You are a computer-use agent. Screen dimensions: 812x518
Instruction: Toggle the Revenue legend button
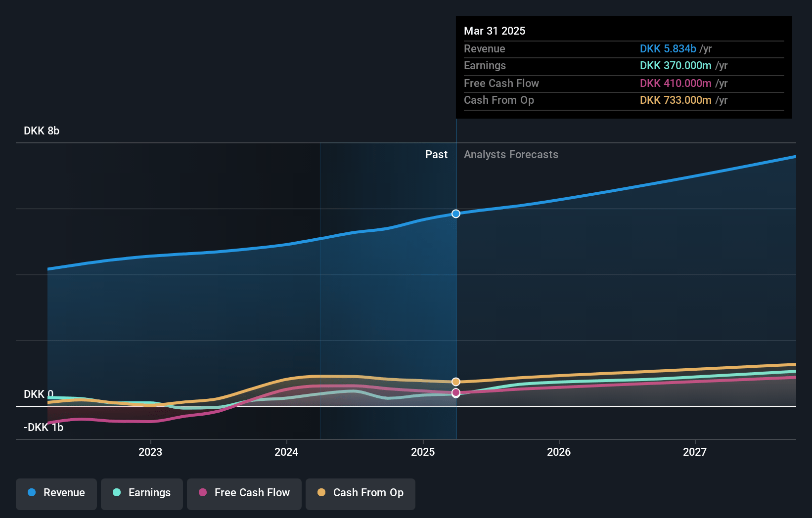coord(56,494)
